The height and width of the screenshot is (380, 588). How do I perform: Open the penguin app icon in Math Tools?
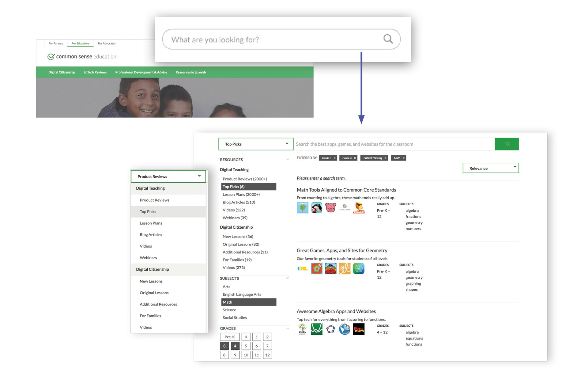pos(317,208)
